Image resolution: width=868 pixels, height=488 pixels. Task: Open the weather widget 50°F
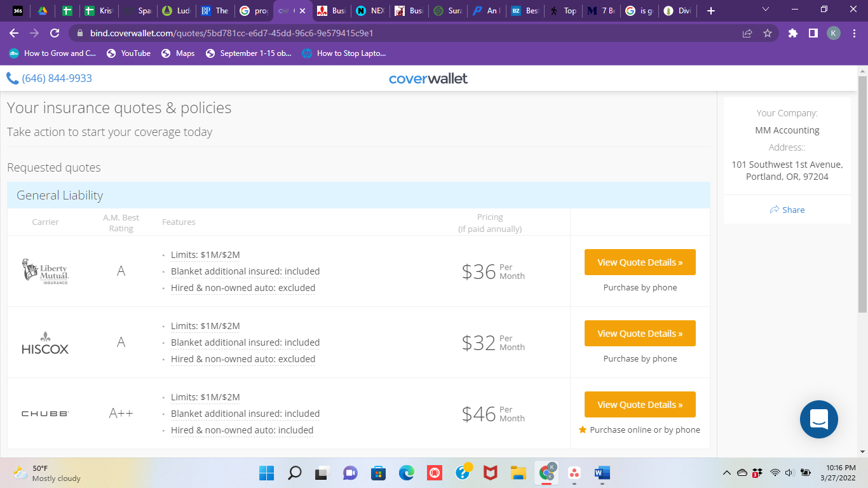point(46,473)
